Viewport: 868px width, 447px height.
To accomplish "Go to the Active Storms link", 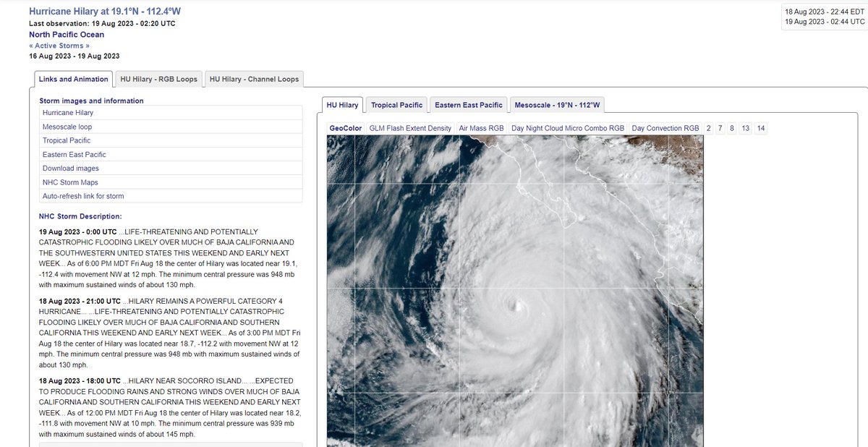I will click(59, 45).
